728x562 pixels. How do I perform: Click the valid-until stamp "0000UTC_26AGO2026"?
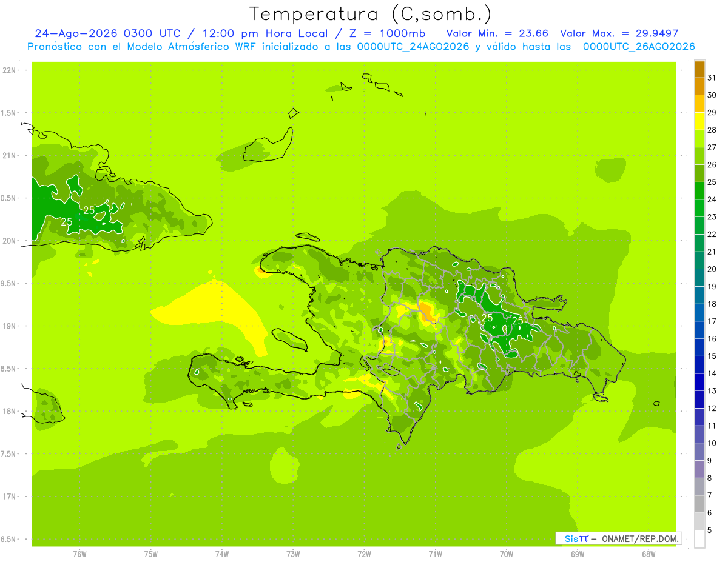click(x=639, y=47)
